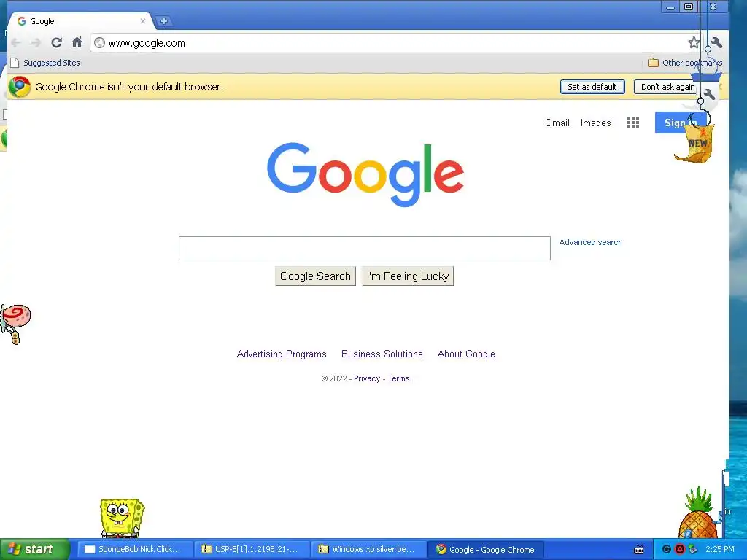Open Google apps grid icon
The image size is (747, 560).
pos(633,122)
